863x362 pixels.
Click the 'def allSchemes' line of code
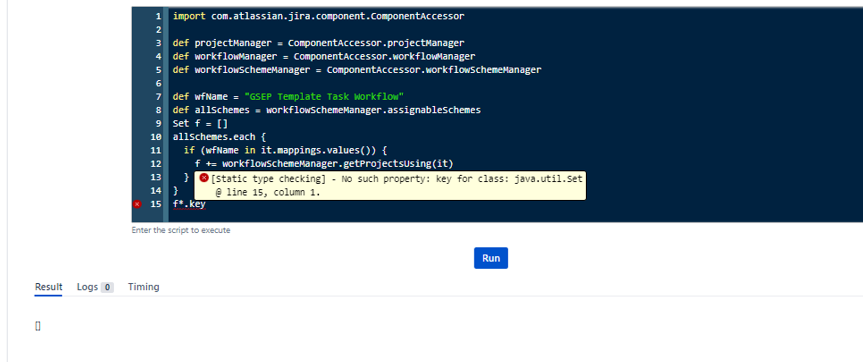pos(327,110)
